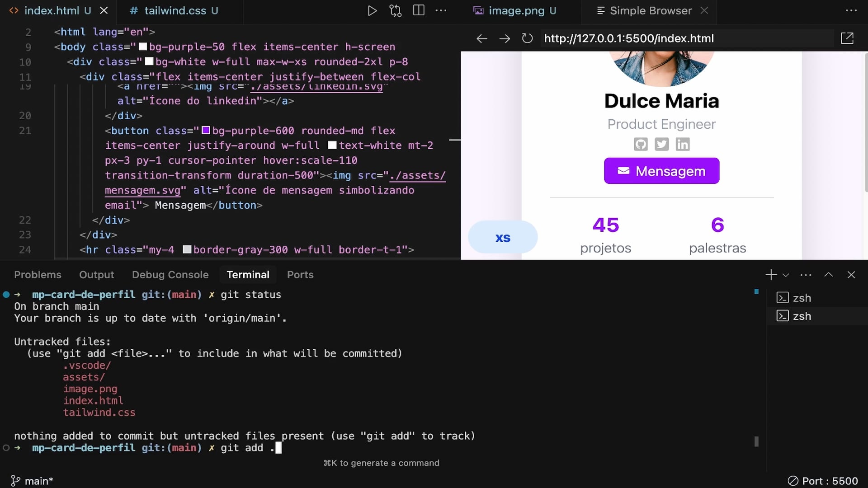Click the bg-purple-600 color swatch in code
Screen dimensions: 868x488
pyautogui.click(x=206, y=131)
